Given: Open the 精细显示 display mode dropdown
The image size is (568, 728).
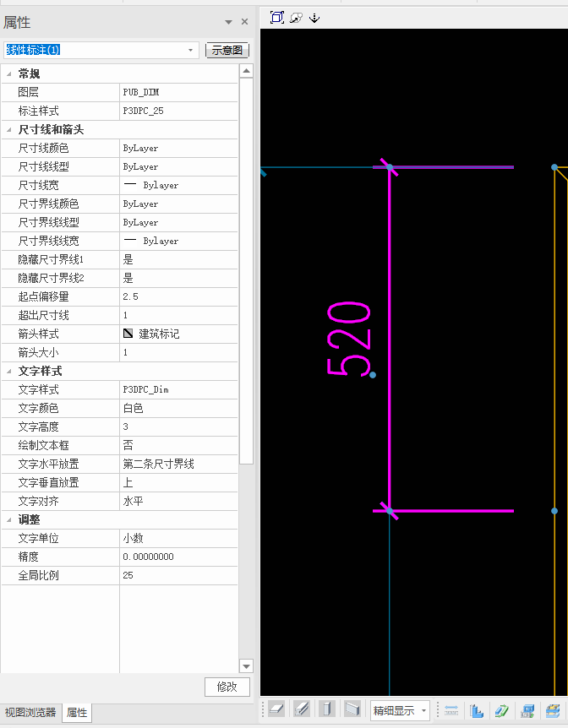Looking at the screenshot, I should pyautogui.click(x=423, y=710).
